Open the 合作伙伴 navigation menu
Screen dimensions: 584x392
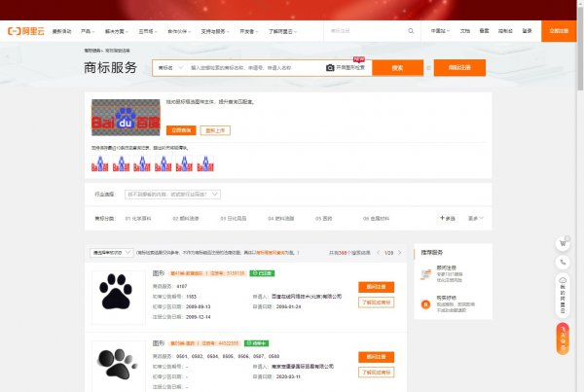[179, 31]
